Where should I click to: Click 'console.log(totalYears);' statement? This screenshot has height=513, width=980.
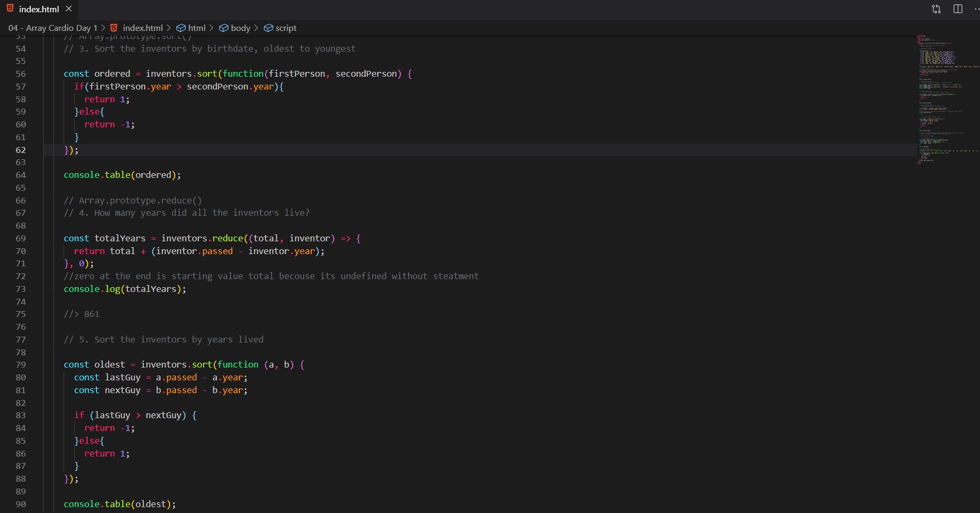[125, 289]
